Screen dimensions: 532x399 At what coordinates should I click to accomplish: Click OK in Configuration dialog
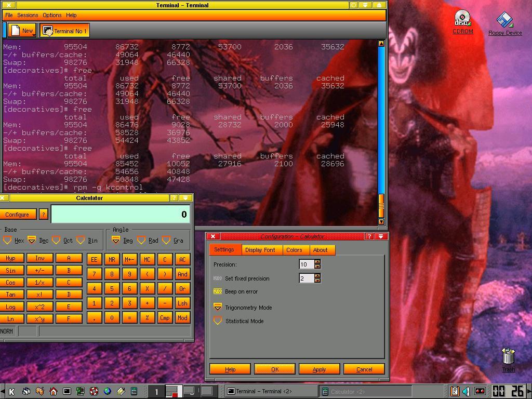click(274, 369)
